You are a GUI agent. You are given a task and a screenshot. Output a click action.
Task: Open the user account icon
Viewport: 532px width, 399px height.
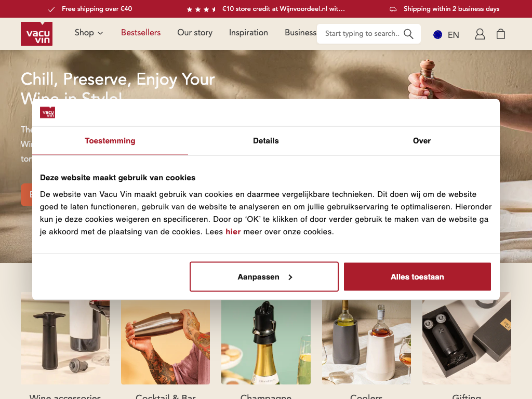(x=480, y=34)
